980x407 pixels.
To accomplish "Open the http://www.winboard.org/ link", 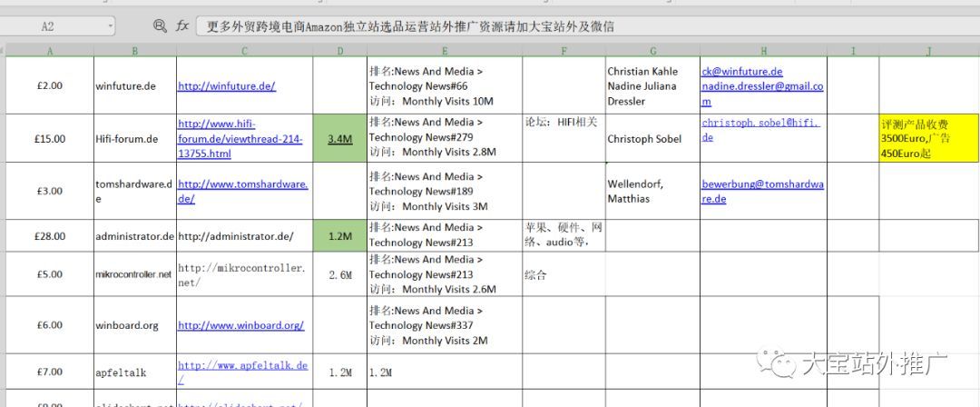I will [240, 325].
